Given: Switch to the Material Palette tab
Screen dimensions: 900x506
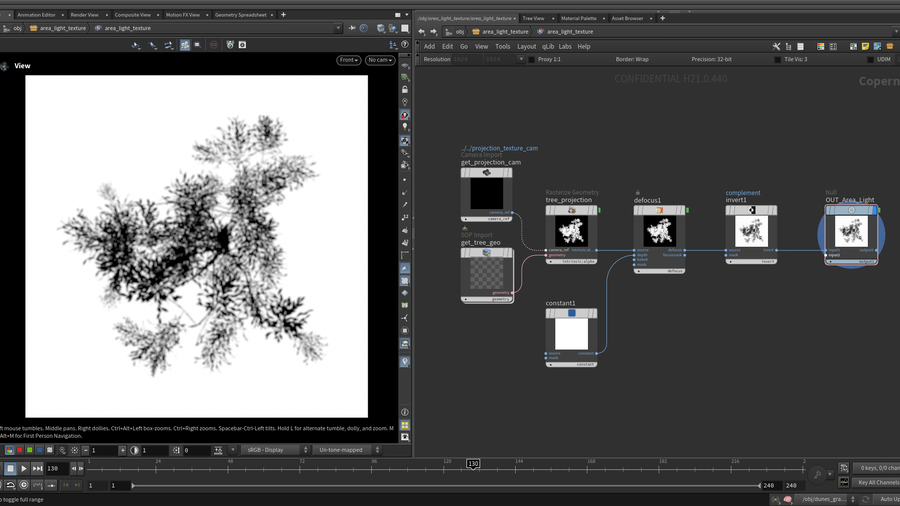Looking at the screenshot, I should point(578,18).
